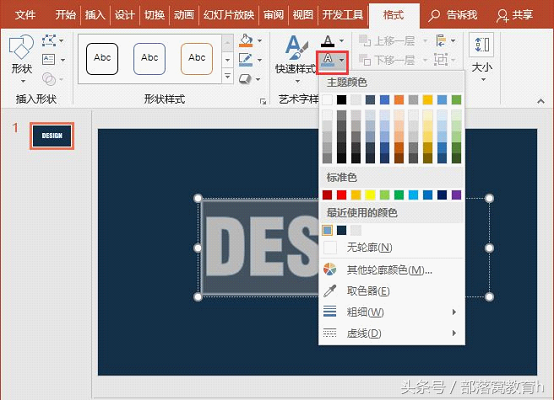Switch to the 动画 tab
Viewport: 554px width, 400px height.
pos(184,15)
